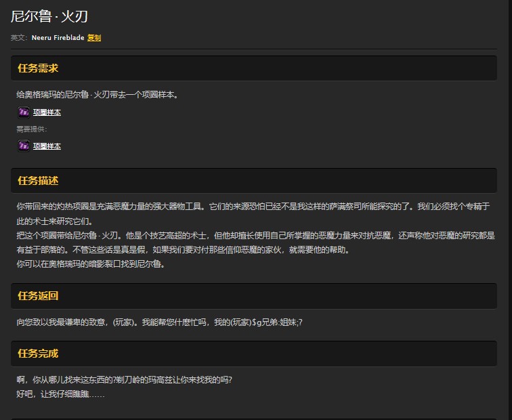Screen dimensions: 512x420
Task: Click the 复制 link beside Neeru Fireblade
Action: 94,38
